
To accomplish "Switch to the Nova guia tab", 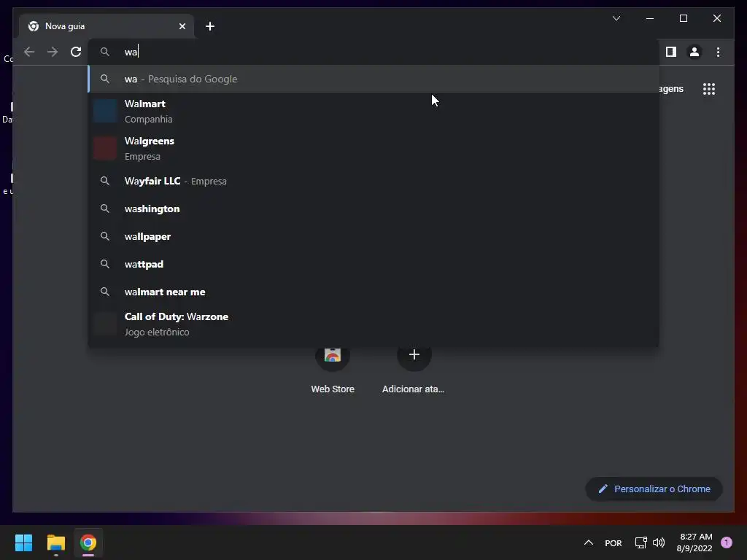I will [106, 26].
